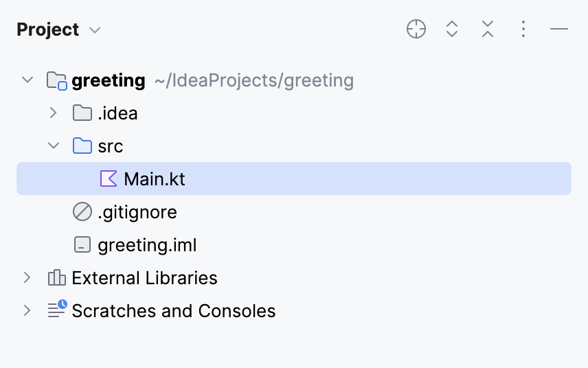This screenshot has width=588, height=368.
Task: Click the .gitignore file icon
Action: pos(82,212)
